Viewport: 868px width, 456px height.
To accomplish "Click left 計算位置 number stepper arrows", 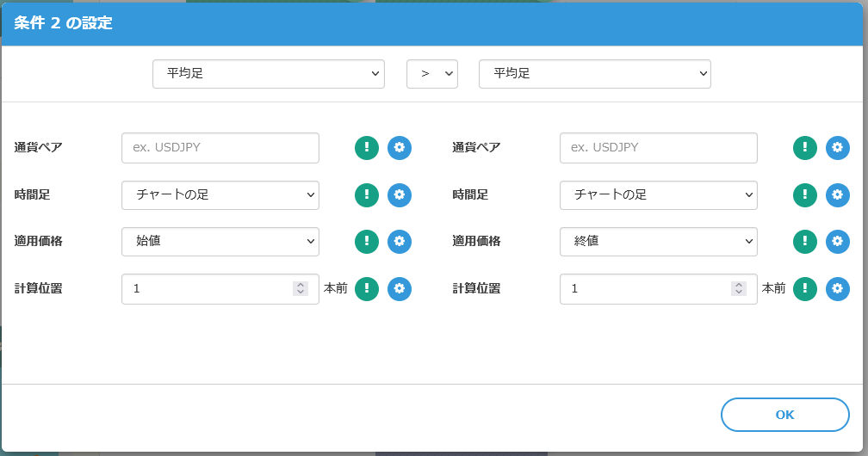I will pyautogui.click(x=300, y=289).
